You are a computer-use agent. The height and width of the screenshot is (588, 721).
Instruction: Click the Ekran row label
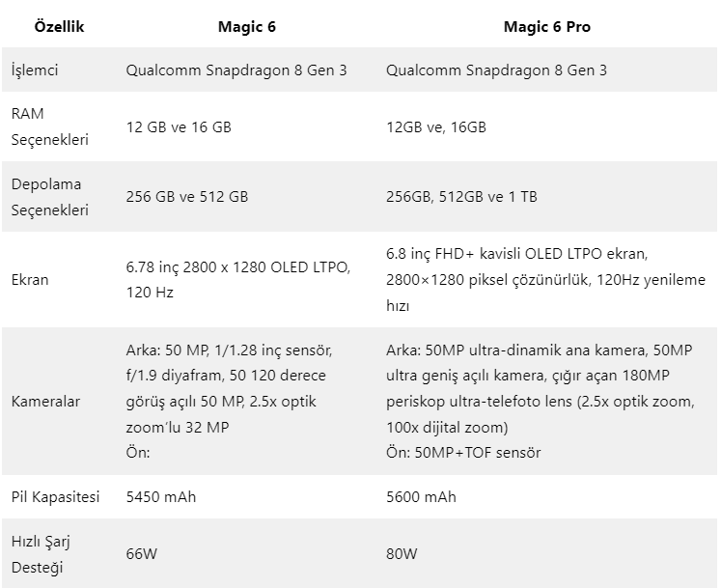pos(30,280)
